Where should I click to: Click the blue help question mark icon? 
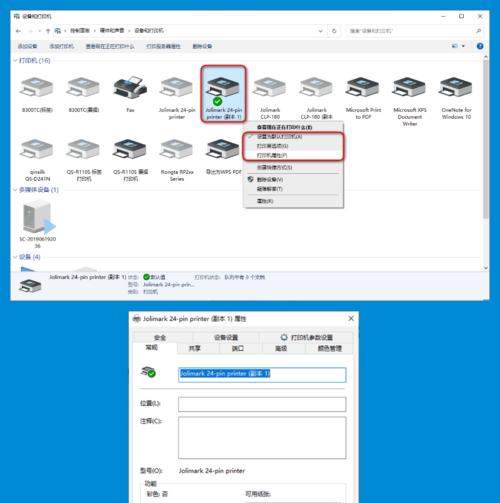click(x=480, y=46)
